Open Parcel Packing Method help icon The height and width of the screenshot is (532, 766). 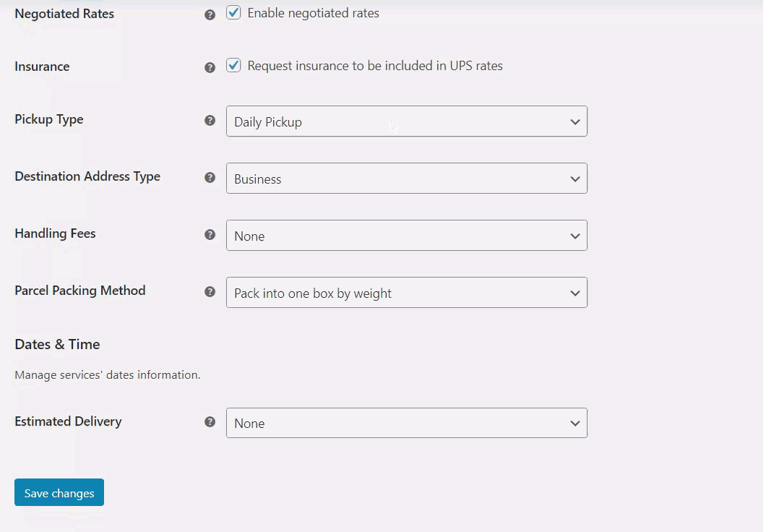[210, 292]
